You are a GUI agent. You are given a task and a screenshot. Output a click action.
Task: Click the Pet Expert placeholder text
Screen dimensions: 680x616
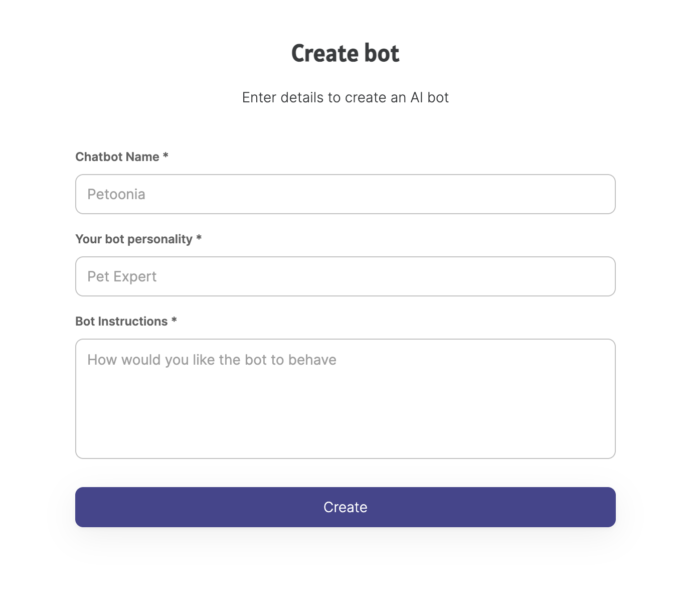pyautogui.click(x=122, y=276)
